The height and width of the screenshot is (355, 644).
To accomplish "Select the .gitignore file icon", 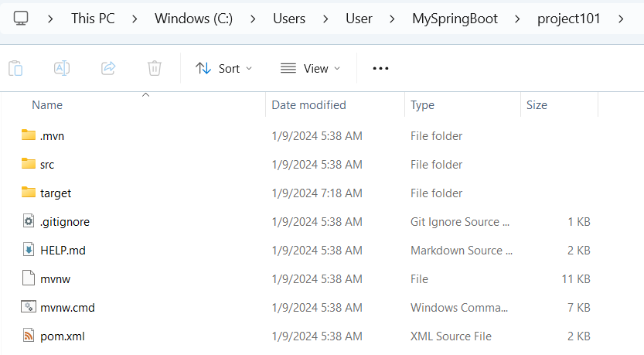I will [29, 221].
